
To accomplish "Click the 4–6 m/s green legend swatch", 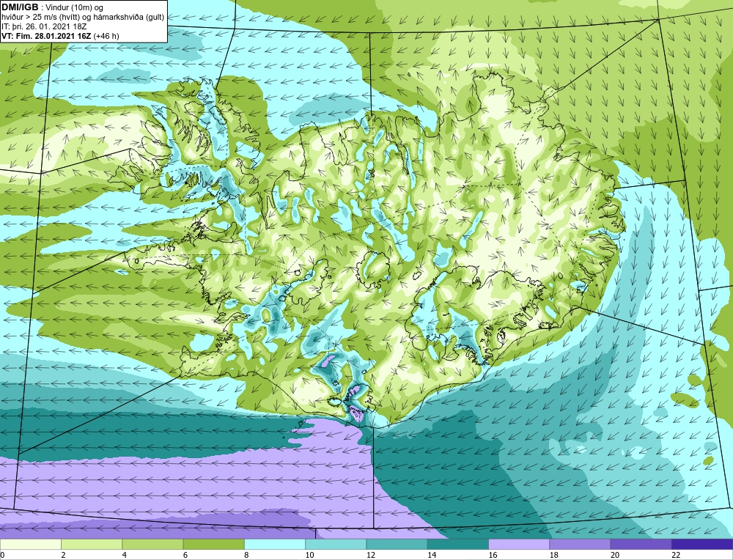I will (x=152, y=545).
